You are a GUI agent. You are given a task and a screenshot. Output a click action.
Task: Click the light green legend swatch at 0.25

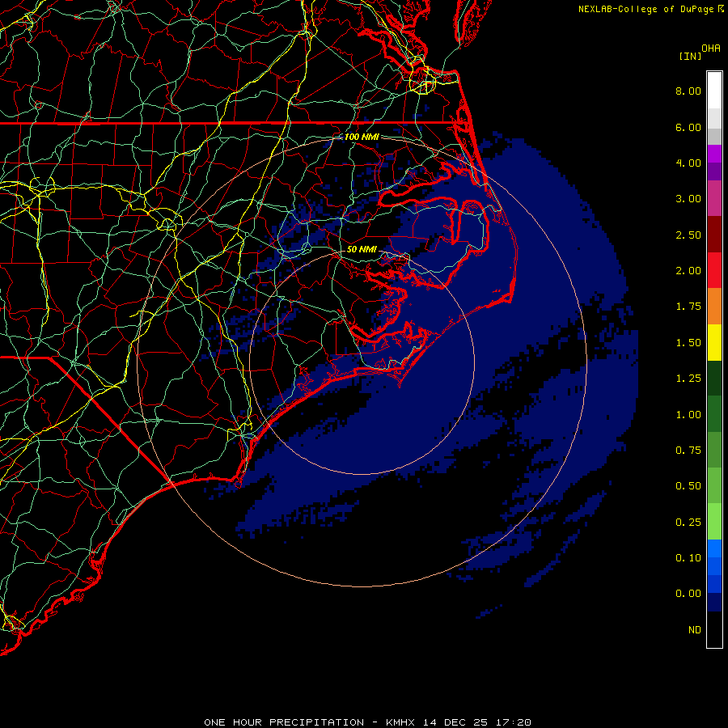click(714, 522)
